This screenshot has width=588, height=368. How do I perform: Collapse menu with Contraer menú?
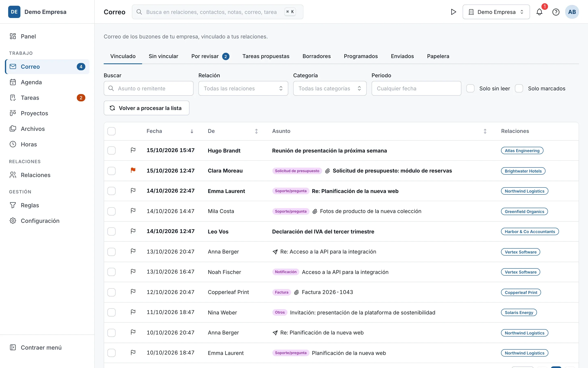coord(47,348)
